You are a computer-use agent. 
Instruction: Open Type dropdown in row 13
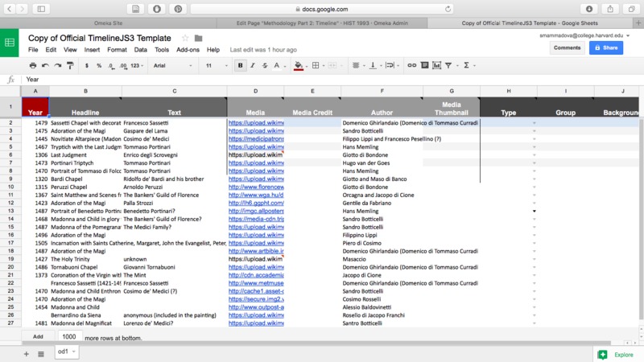(x=535, y=211)
